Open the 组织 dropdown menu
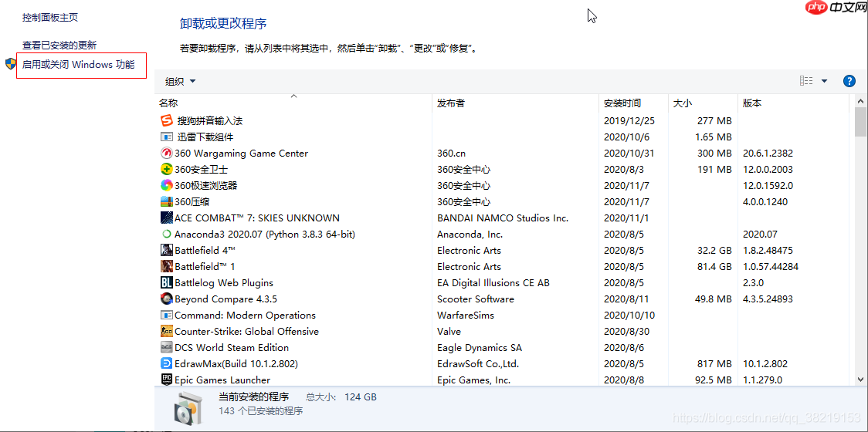 coord(181,81)
